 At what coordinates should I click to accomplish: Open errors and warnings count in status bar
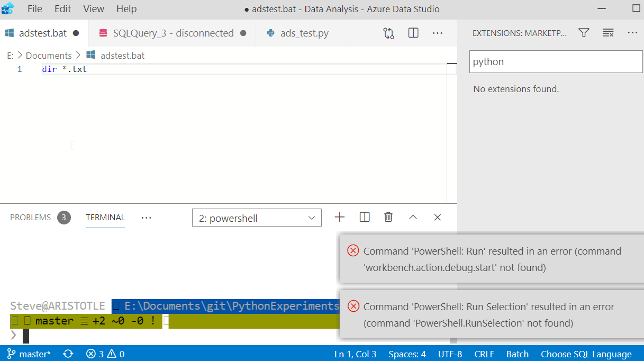[x=105, y=354]
